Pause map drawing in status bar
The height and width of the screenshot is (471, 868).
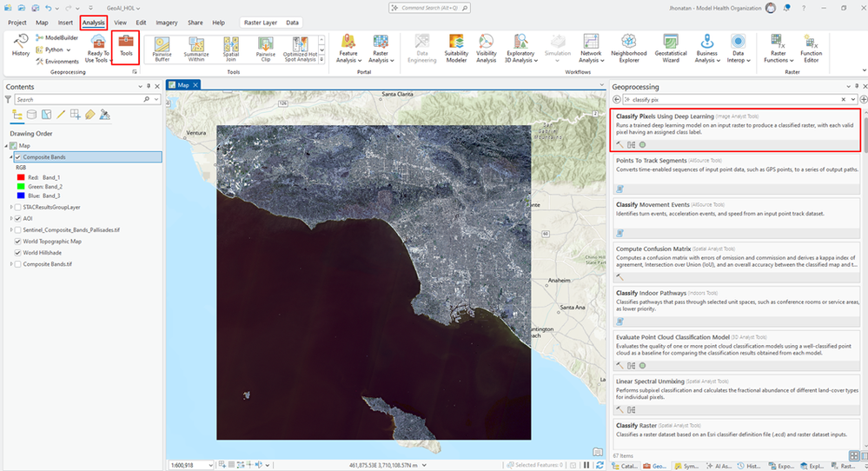[586, 465]
